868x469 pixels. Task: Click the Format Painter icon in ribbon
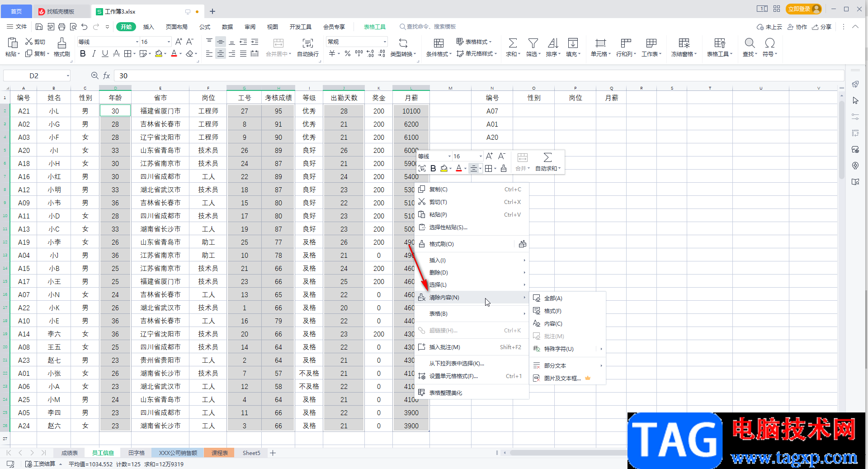tap(61, 43)
